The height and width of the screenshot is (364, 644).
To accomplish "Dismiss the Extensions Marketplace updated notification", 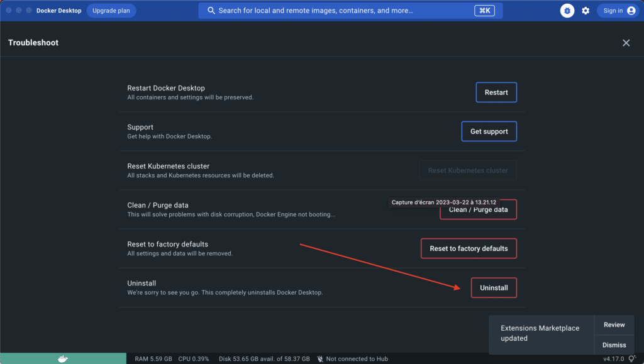I will pyautogui.click(x=614, y=345).
